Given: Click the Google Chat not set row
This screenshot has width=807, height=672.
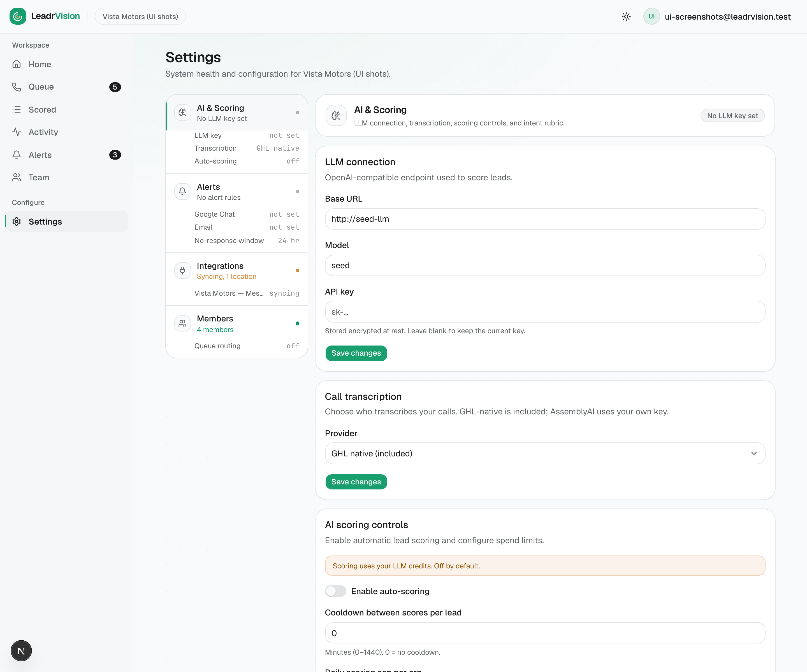Looking at the screenshot, I should click(x=247, y=214).
